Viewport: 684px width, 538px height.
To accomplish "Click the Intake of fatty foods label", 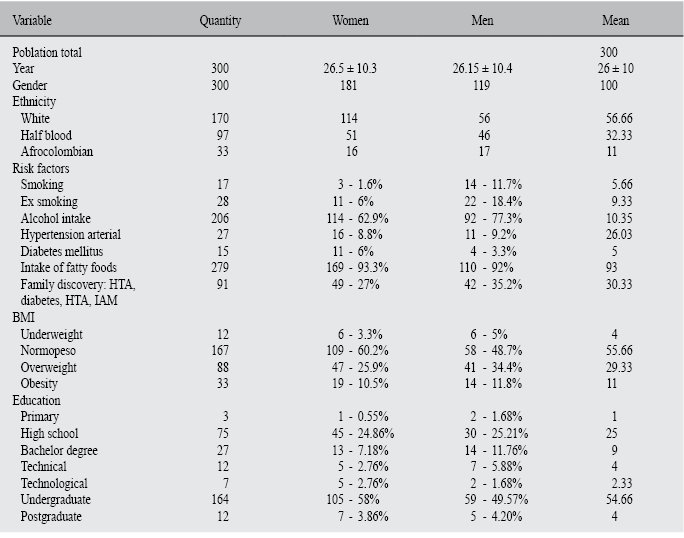I will pos(68,268).
